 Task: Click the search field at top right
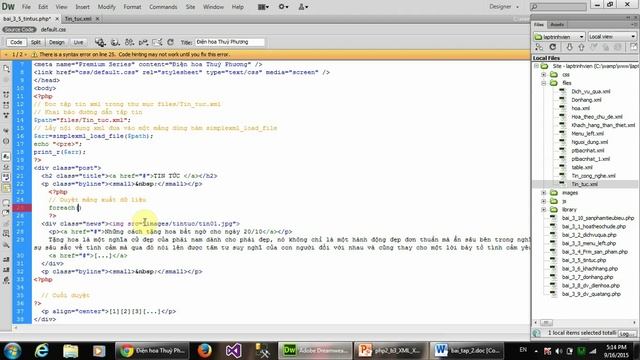click(558, 7)
